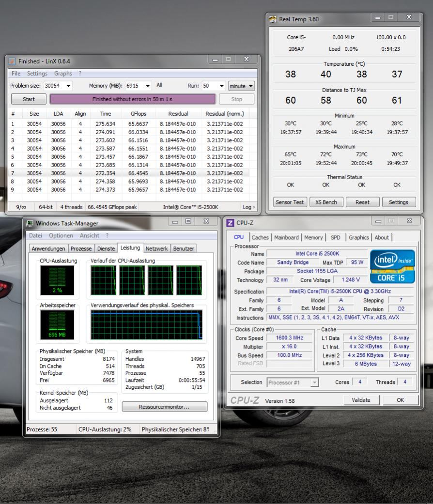The height and width of the screenshot is (504, 433).
Task: Click the Sensor Test button in Real Temp
Action: pyautogui.click(x=290, y=202)
